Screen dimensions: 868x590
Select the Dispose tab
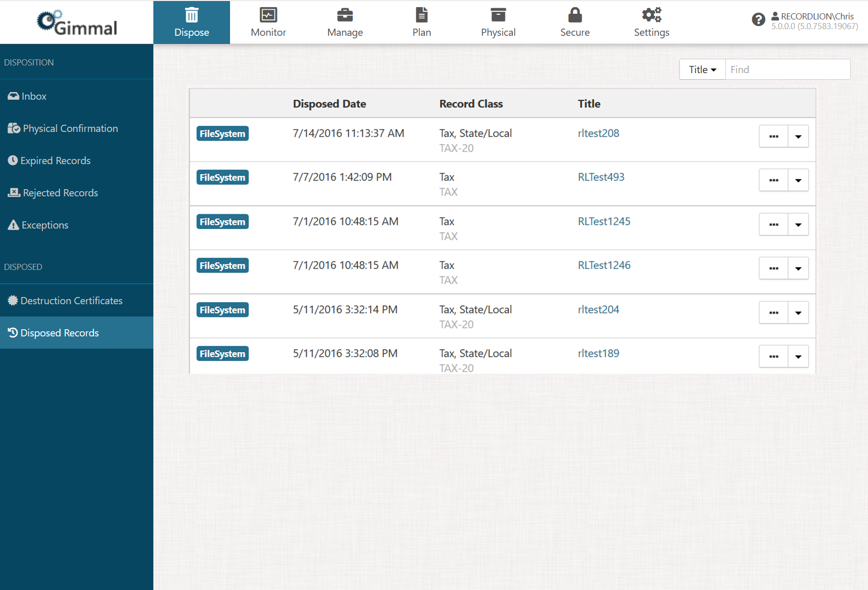(x=192, y=22)
